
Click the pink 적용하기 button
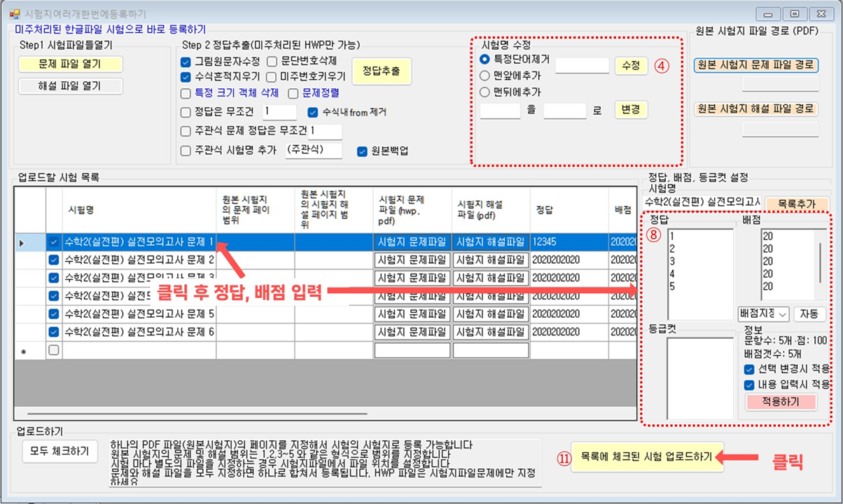[x=781, y=402]
